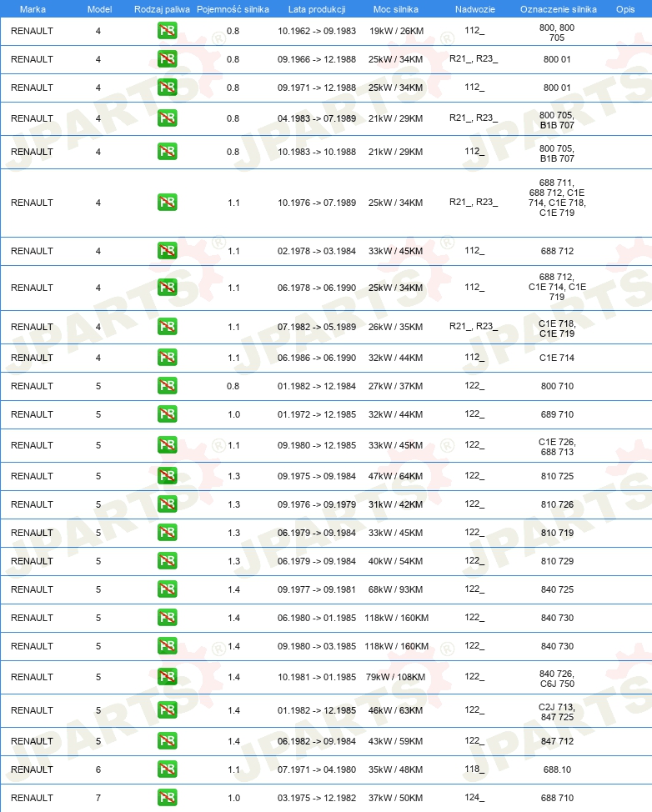The image size is (652, 812).
Task: Select the 47kW / 64KM power cell
Action: (396, 476)
